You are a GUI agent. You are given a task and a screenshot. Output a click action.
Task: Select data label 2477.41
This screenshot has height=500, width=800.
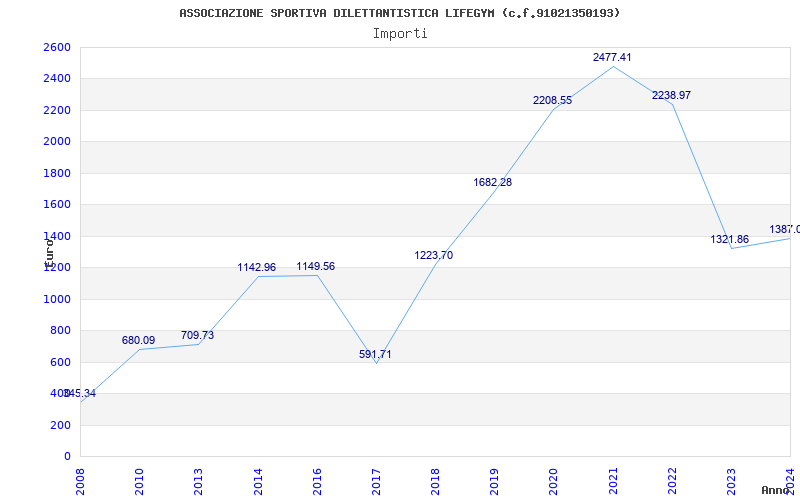pyautogui.click(x=612, y=57)
